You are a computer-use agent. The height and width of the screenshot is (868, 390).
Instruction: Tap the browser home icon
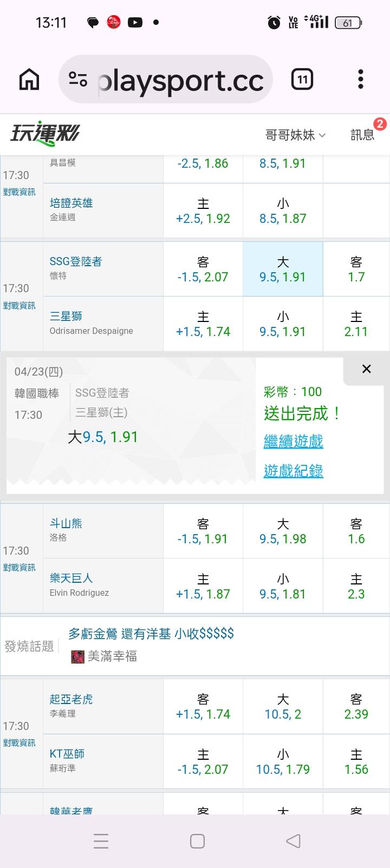coord(29,80)
